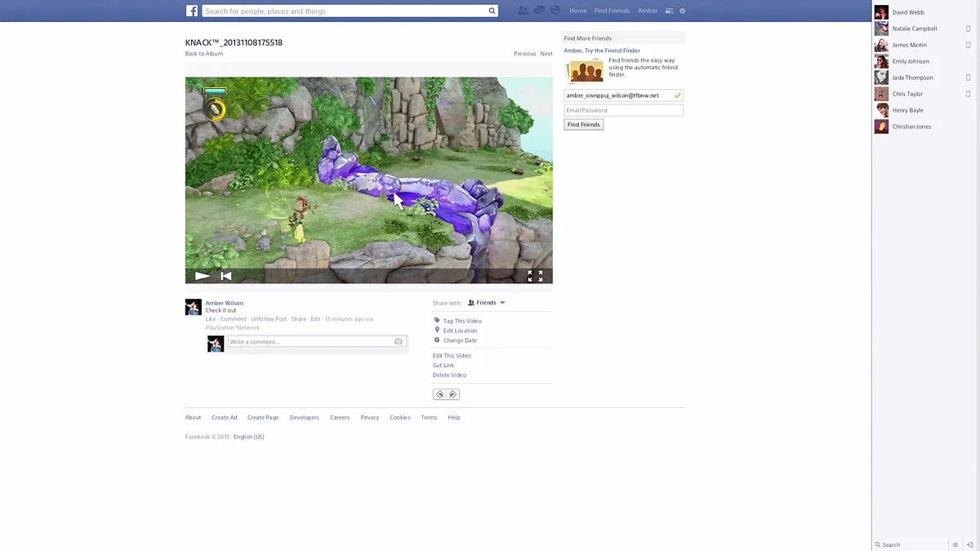Screen dimensions: 980x551
Task: Click the Email Password field
Action: click(x=623, y=110)
